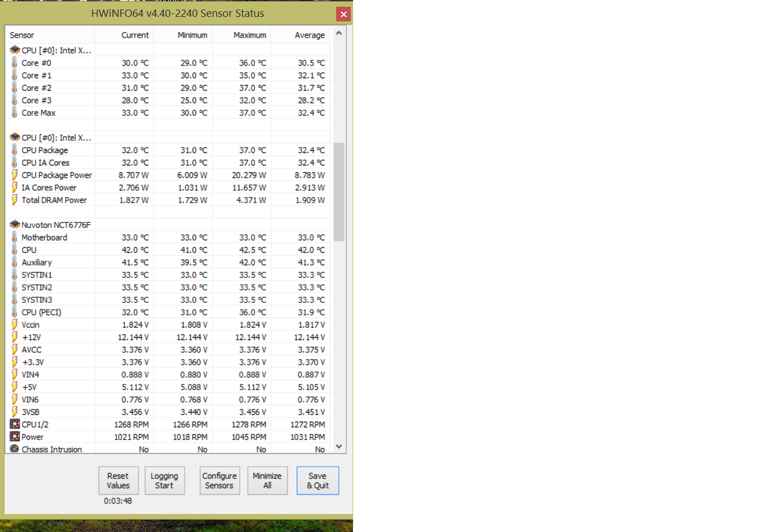Click the thermometer icon for SYSTIN1
The image size is (768, 532).
[x=14, y=274]
